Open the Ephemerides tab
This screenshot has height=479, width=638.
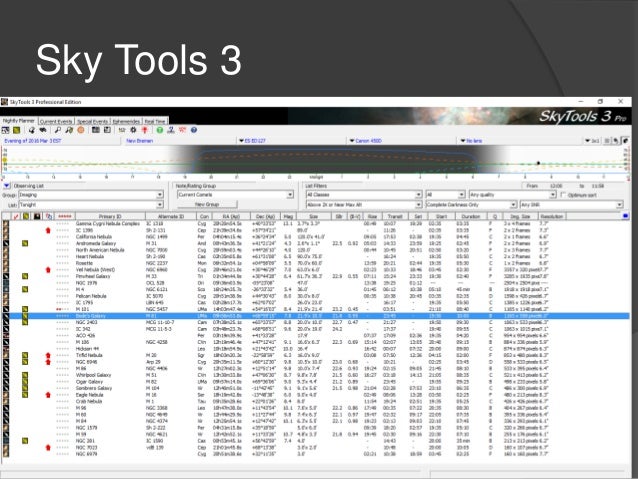(126, 121)
